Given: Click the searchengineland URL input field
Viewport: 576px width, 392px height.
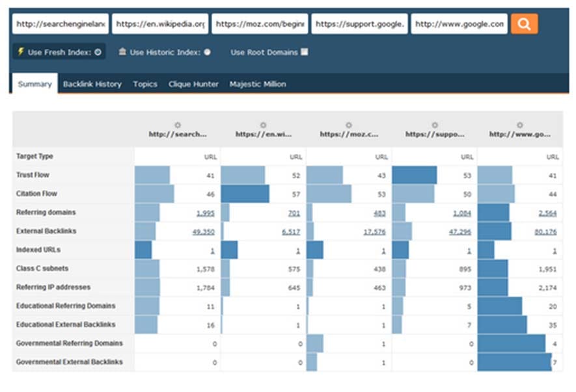Looking at the screenshot, I should point(61,24).
